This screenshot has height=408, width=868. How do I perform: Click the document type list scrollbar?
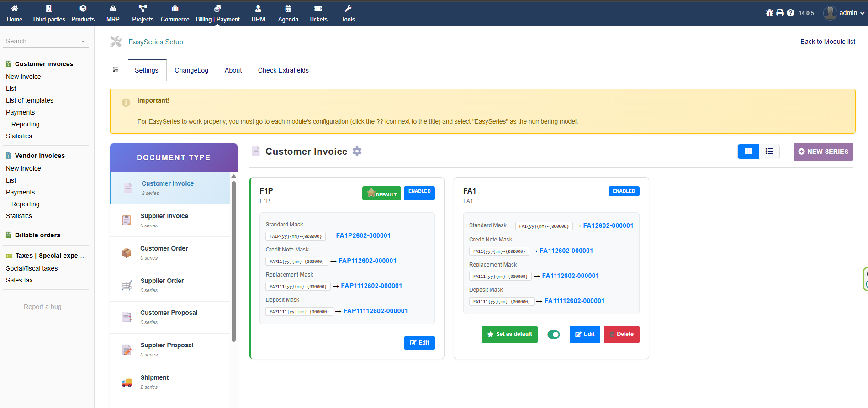click(x=233, y=260)
